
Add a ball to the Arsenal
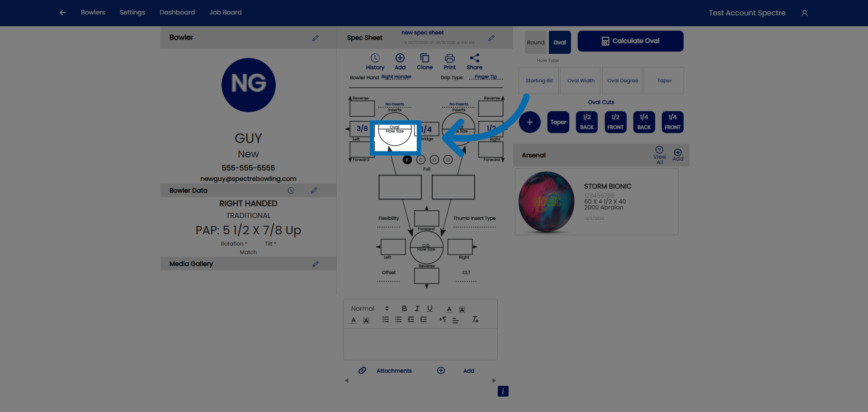[x=678, y=155]
